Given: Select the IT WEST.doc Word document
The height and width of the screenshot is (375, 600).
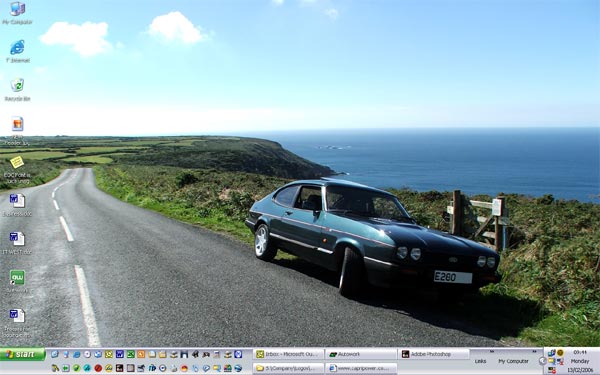Looking at the screenshot, I should coord(17,239).
